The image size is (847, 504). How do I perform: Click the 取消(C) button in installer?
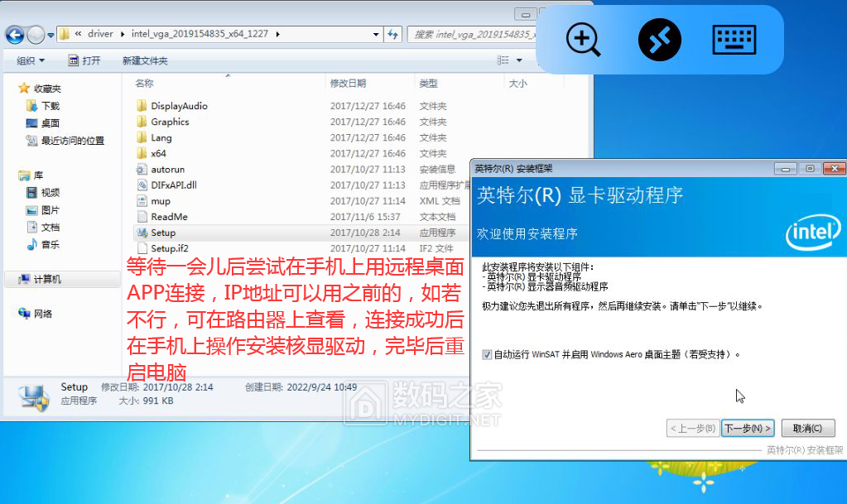806,428
